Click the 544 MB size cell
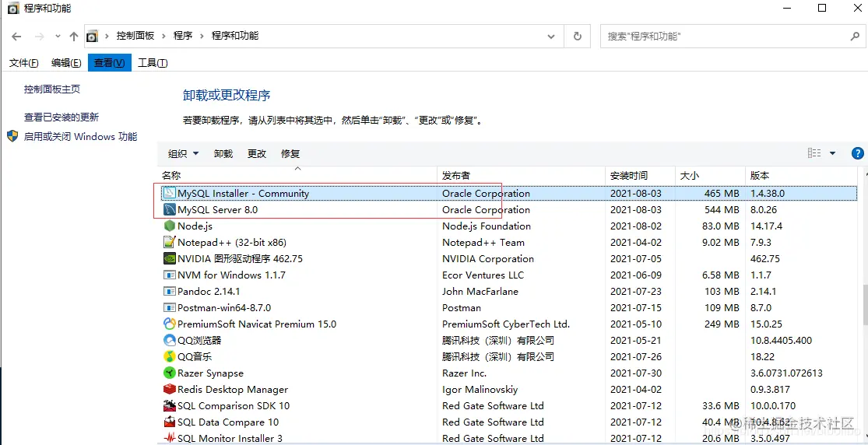The width and height of the screenshot is (868, 445). tap(722, 210)
